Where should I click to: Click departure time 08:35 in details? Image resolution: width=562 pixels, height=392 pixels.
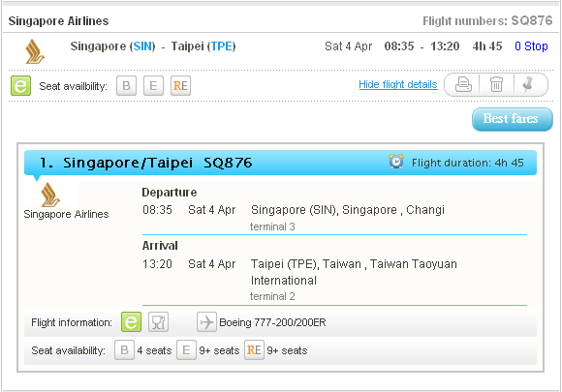(157, 210)
